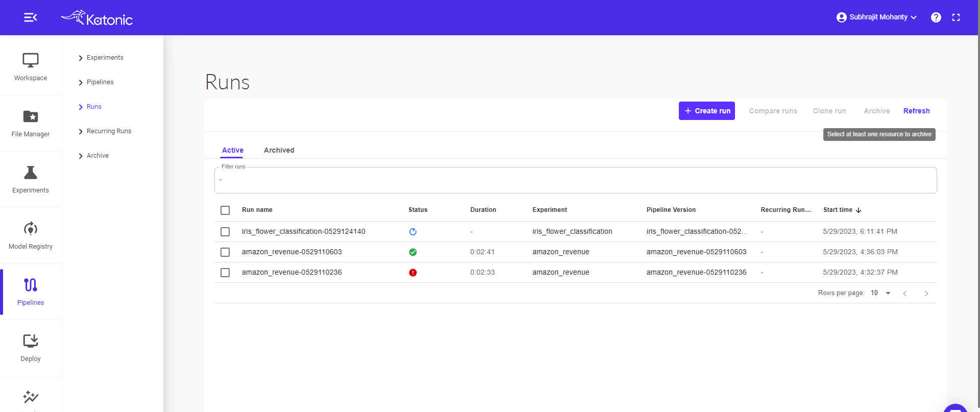Open pipeline version amazon_revenue-0529110603
Image resolution: width=980 pixels, height=412 pixels.
tap(697, 252)
